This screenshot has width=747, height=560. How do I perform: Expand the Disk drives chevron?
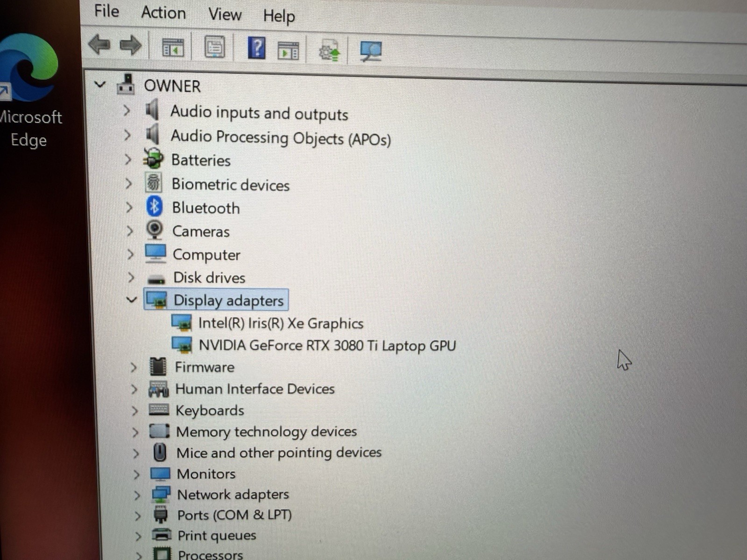tap(131, 277)
